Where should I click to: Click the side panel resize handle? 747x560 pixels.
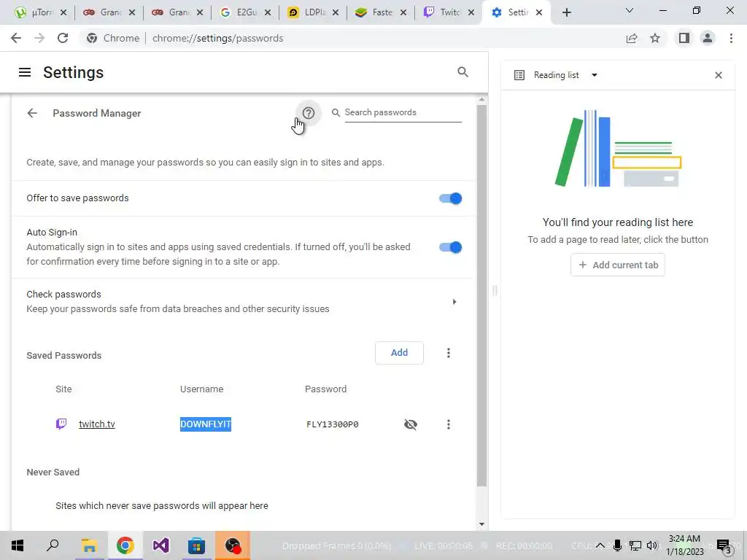point(495,290)
